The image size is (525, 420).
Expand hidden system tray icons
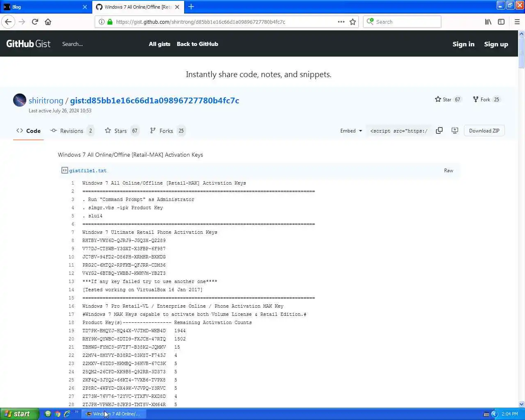494,414
